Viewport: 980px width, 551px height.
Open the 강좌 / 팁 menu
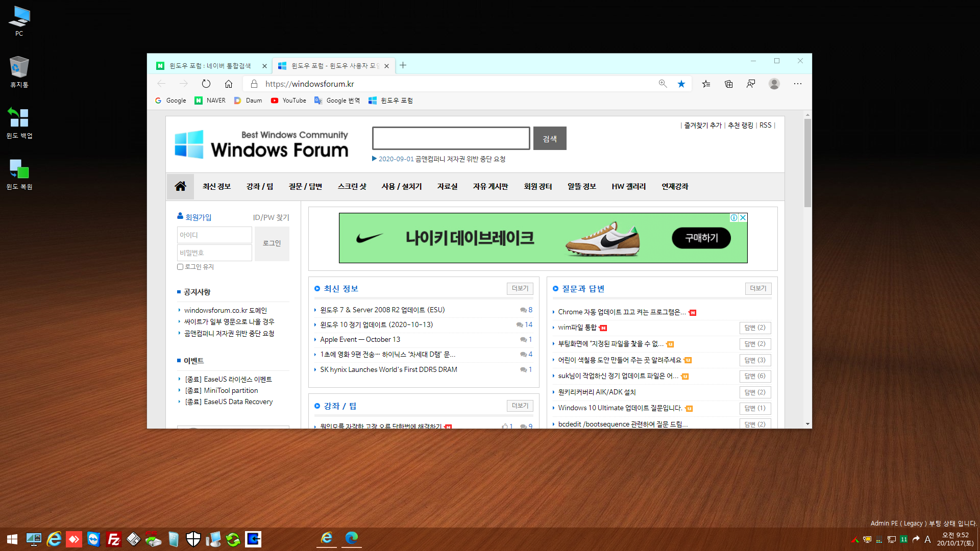tap(260, 186)
